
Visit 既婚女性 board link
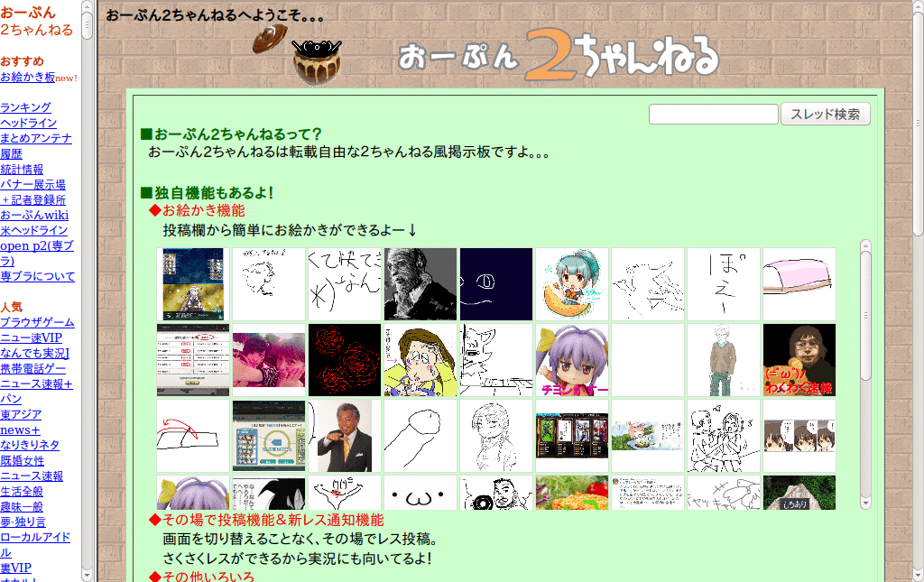click(x=23, y=461)
